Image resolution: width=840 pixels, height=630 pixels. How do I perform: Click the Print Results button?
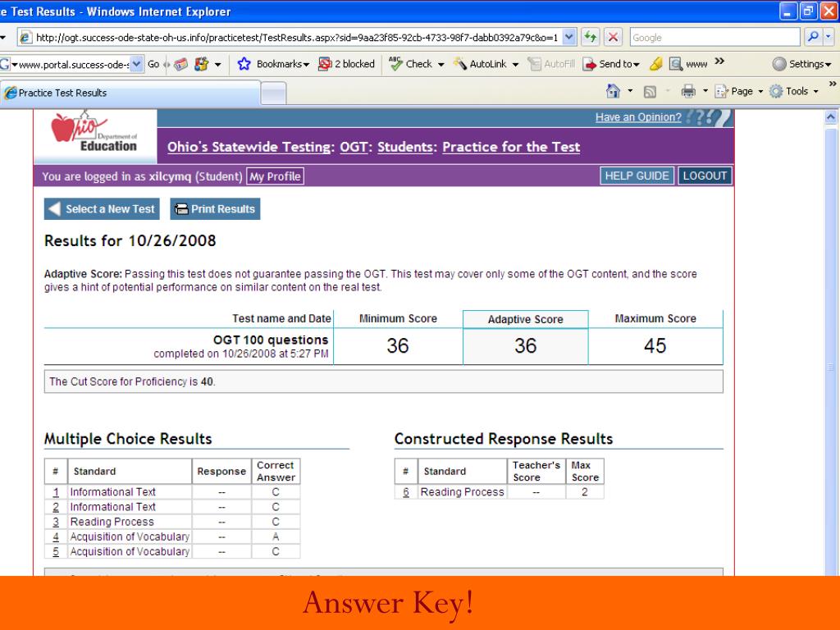click(215, 209)
